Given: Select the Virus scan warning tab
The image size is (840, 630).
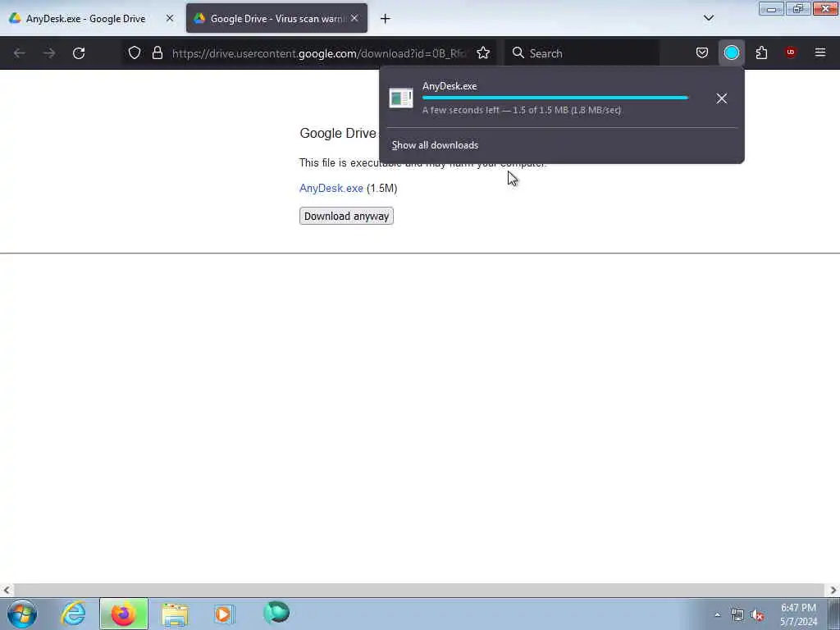Looking at the screenshot, I should pyautogui.click(x=276, y=18).
